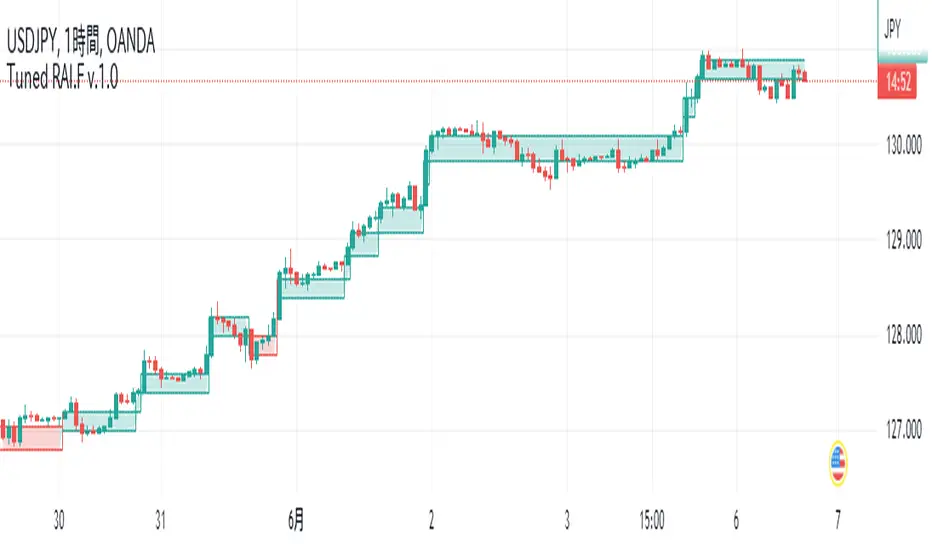Screen dimensions: 932x550
Task: Click the US flag economic event icon
Action: [837, 462]
